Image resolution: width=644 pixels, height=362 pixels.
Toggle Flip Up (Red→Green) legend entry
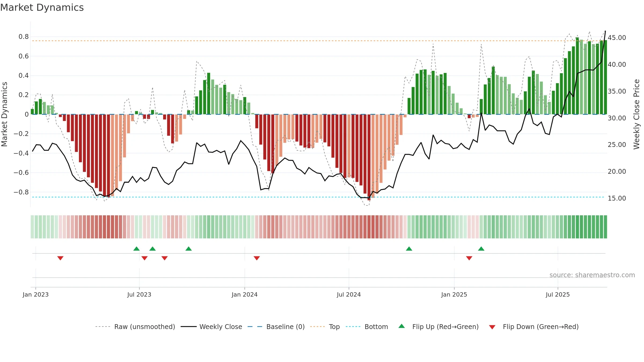point(438,327)
